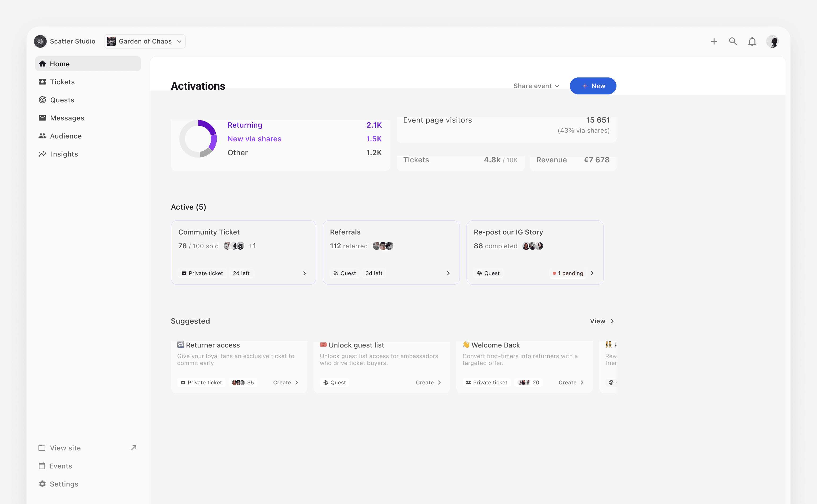This screenshot has height=504, width=817.
Task: Open Community Ticket card chevron
Action: click(x=304, y=273)
